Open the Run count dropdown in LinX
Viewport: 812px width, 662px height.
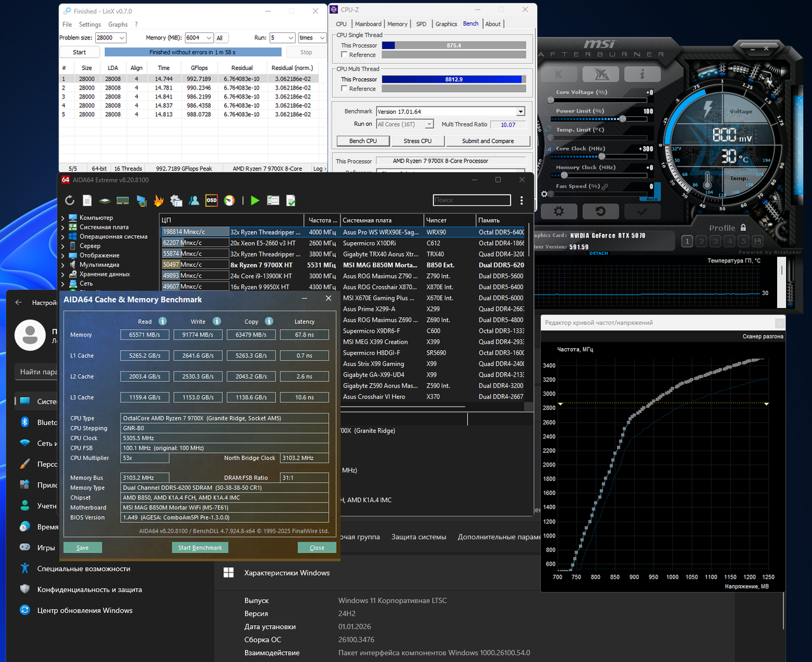tap(291, 38)
